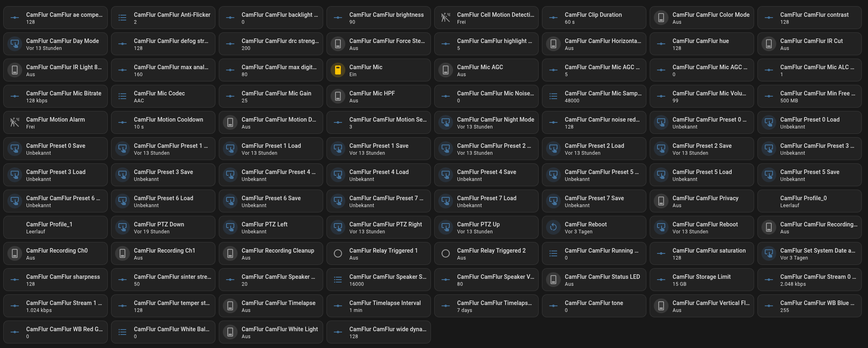Open the CamFlur Mic Codec selection
This screenshot has width=868, height=348.
click(x=163, y=96)
